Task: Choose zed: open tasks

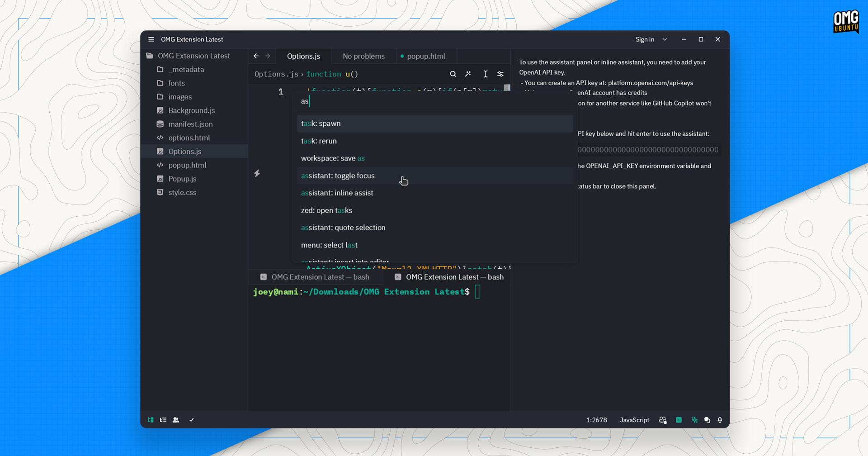Action: (x=435, y=210)
